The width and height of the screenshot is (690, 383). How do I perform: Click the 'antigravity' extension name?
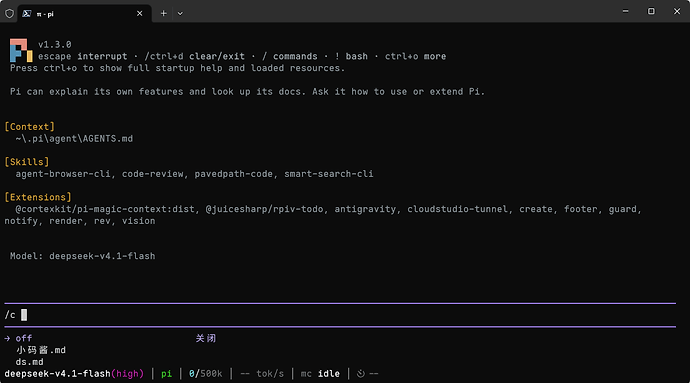tap(365, 209)
